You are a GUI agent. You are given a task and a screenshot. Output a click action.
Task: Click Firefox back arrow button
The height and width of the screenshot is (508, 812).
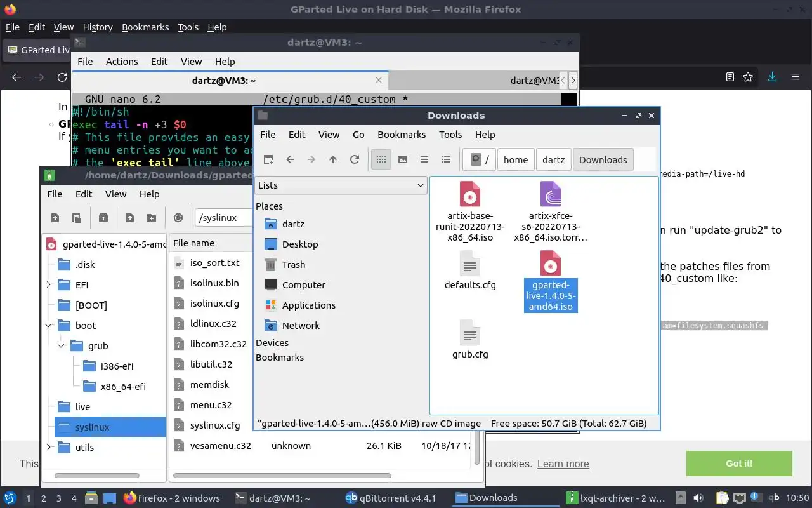17,77
